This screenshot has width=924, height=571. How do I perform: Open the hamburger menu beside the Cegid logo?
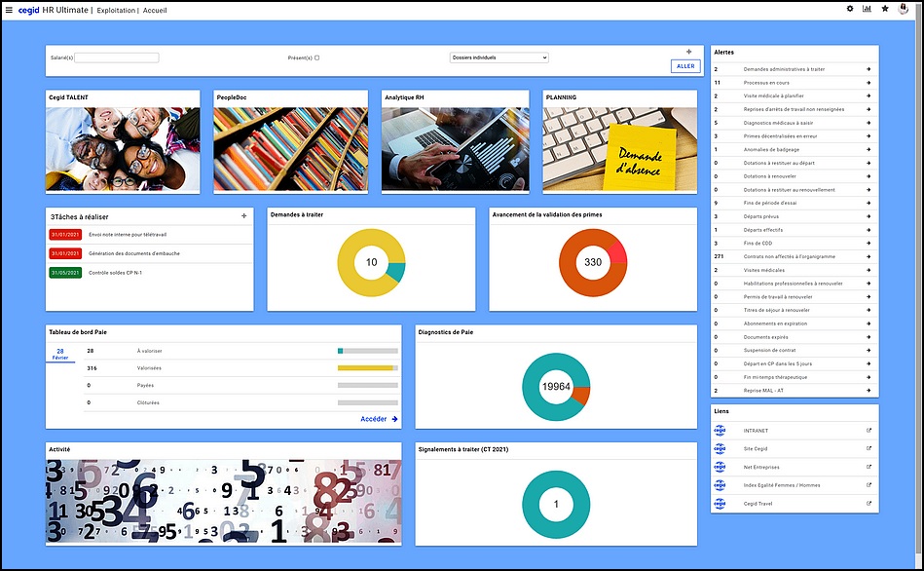[x=9, y=10]
